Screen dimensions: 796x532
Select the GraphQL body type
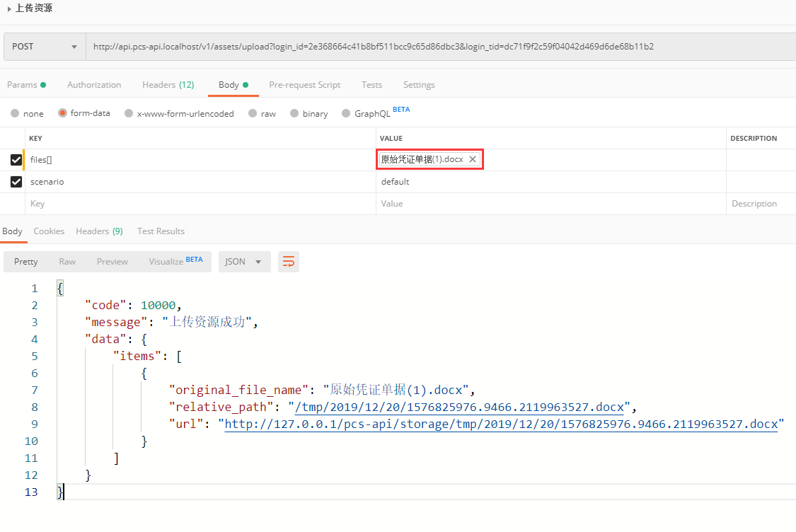click(x=346, y=113)
